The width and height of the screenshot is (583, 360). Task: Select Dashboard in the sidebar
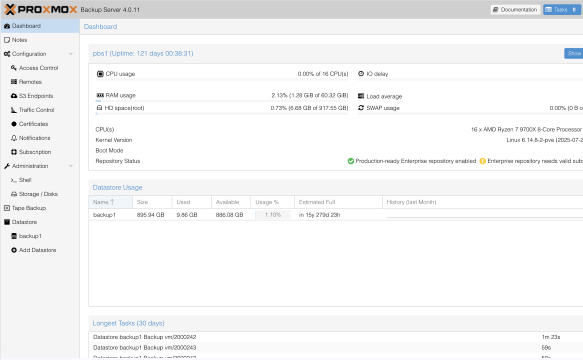(40, 26)
